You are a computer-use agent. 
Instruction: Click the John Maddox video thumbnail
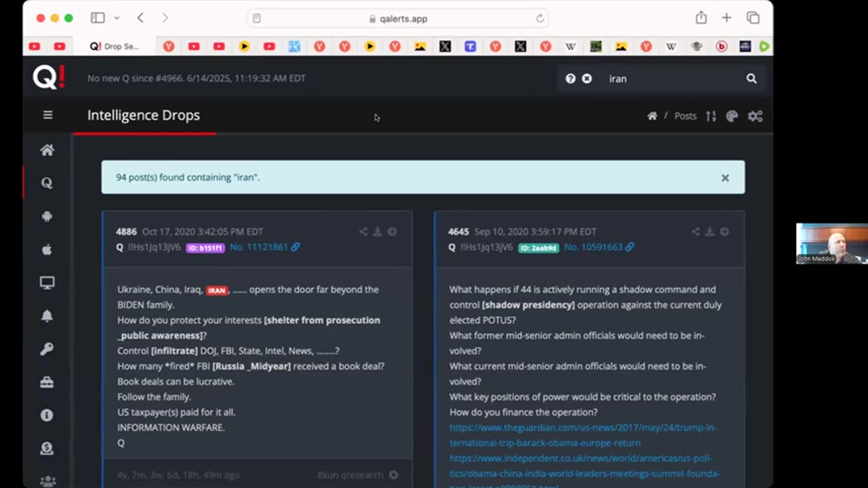coord(832,243)
